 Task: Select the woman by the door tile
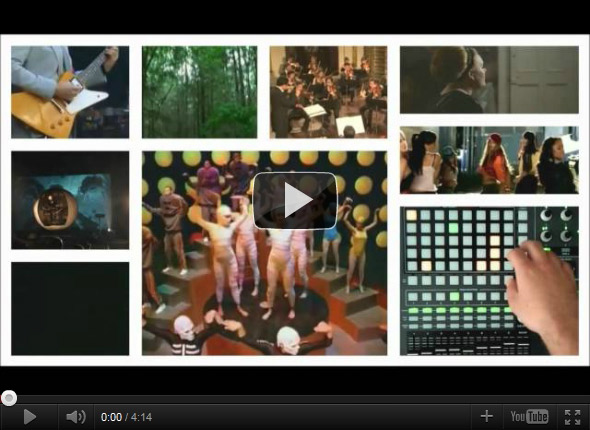click(x=489, y=79)
